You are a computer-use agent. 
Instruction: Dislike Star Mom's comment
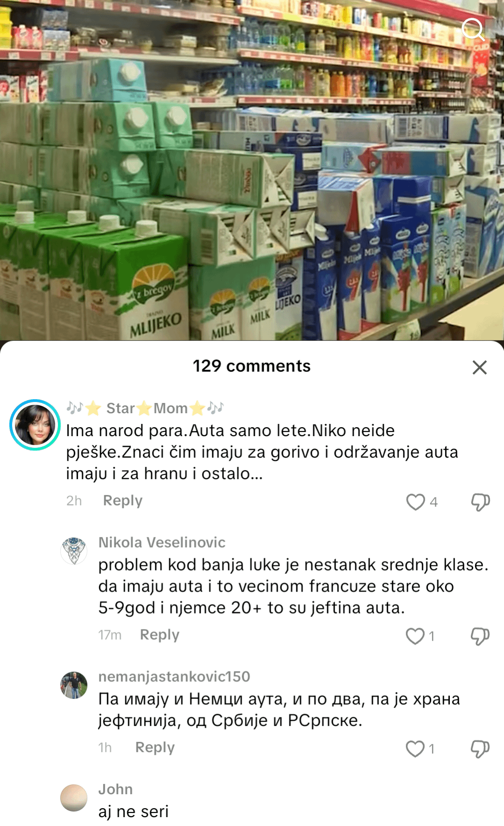480,502
